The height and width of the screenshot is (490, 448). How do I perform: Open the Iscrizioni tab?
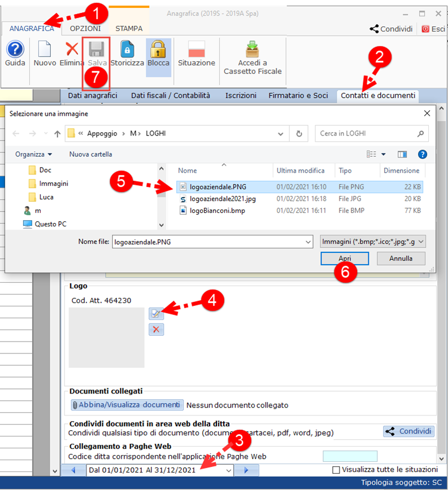point(241,95)
